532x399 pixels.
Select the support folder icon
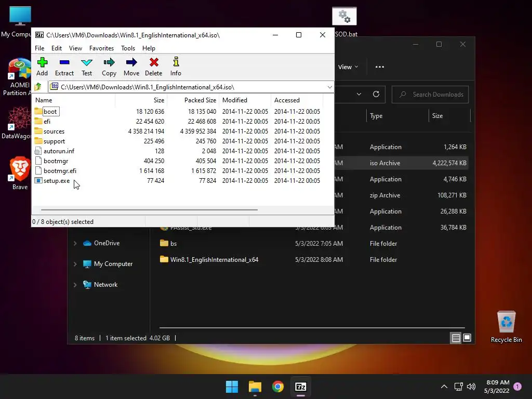(38, 141)
